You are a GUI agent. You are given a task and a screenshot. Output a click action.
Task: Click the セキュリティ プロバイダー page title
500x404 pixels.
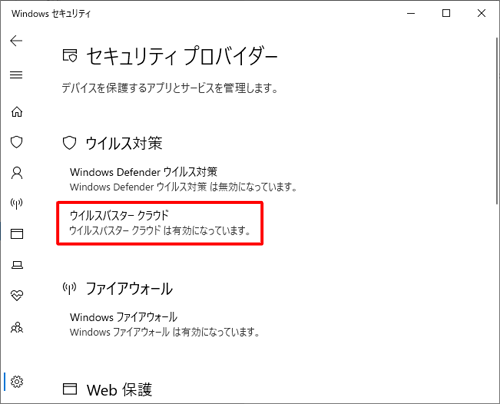(x=182, y=56)
